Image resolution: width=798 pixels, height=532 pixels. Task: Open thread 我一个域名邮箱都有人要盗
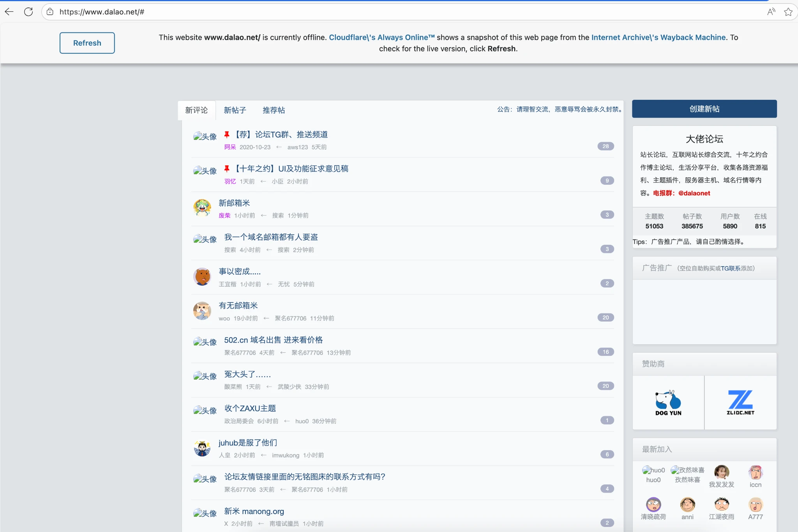coord(271,237)
